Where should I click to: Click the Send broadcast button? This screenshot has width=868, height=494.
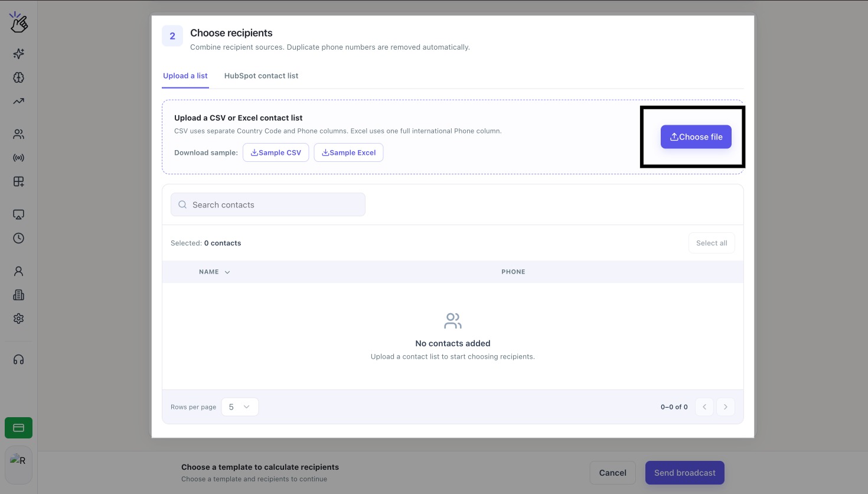[x=685, y=473]
